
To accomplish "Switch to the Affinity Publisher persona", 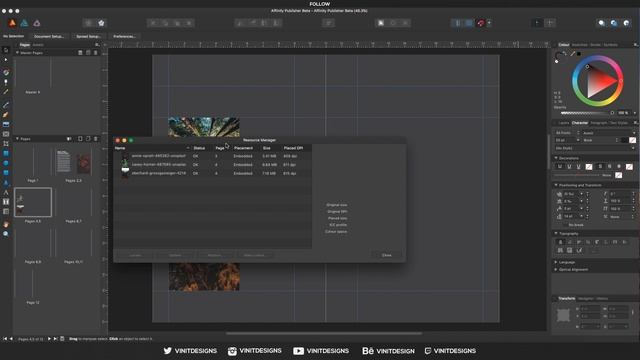I will click(x=12, y=23).
